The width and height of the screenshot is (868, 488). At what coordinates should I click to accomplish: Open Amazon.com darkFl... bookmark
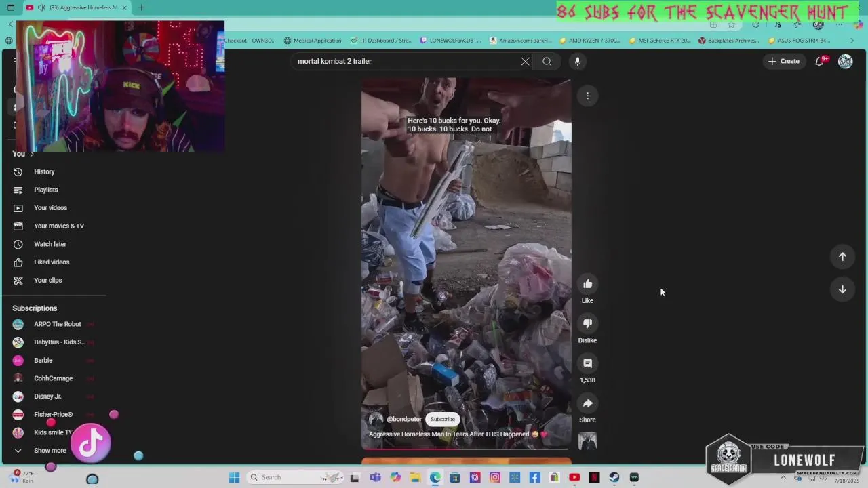click(x=520, y=41)
